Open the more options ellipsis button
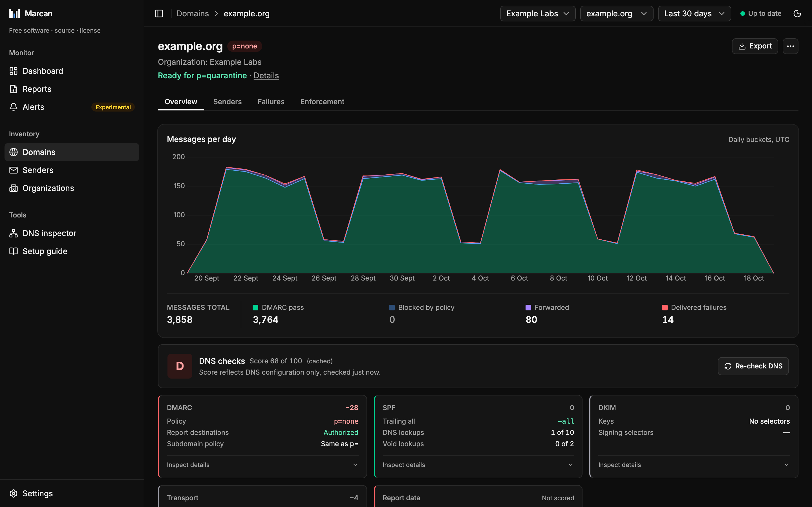 click(791, 46)
